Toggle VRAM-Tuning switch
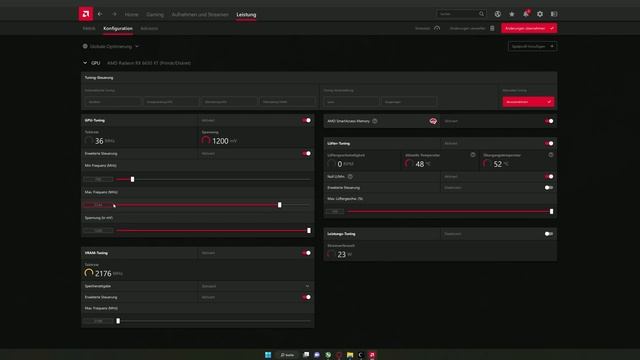Viewport: 640px width, 360px height. (x=307, y=253)
